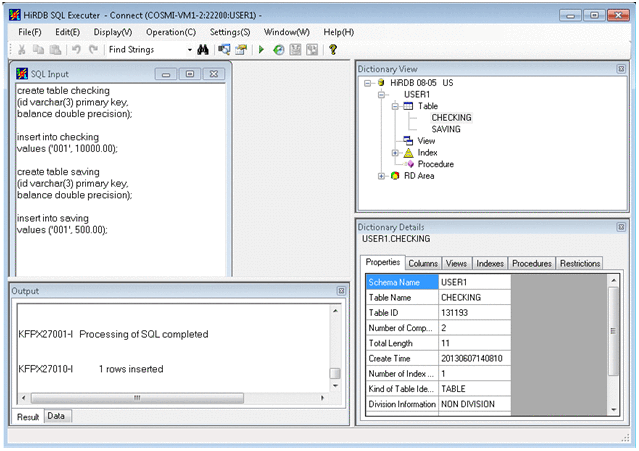Viewport: 639px width, 451px height.
Task: Collapse the Table tree node
Action: 396,106
